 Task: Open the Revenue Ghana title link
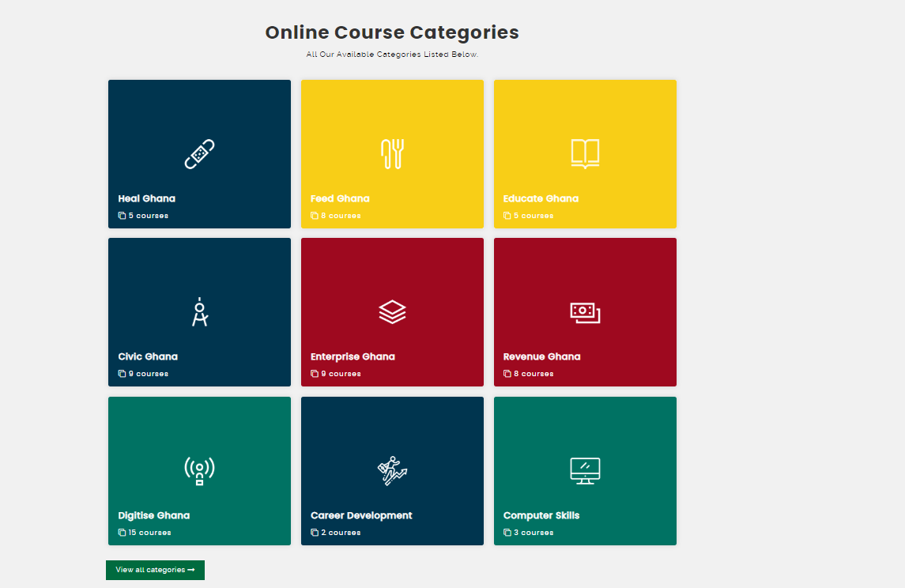541,356
